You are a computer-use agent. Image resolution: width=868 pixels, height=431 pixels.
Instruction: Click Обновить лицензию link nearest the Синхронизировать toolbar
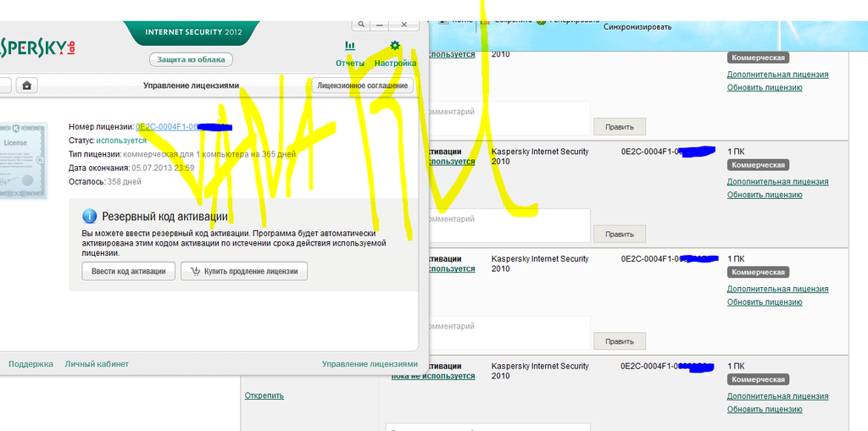click(765, 87)
